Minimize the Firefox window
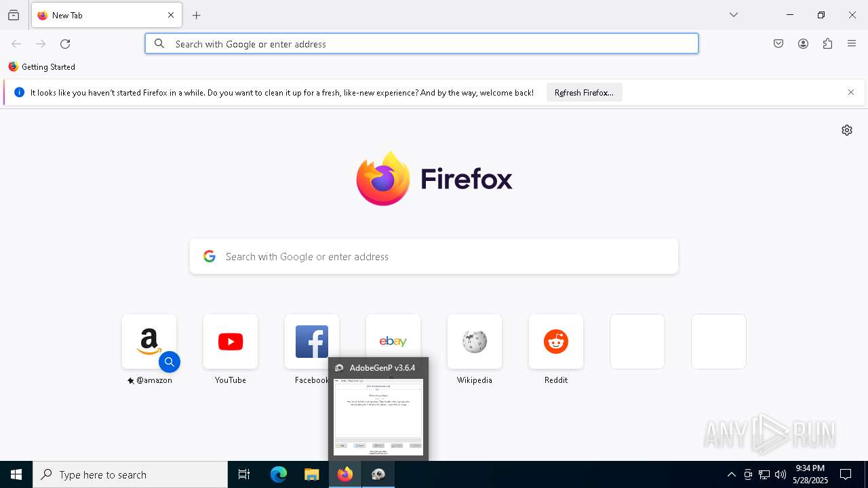 point(790,15)
